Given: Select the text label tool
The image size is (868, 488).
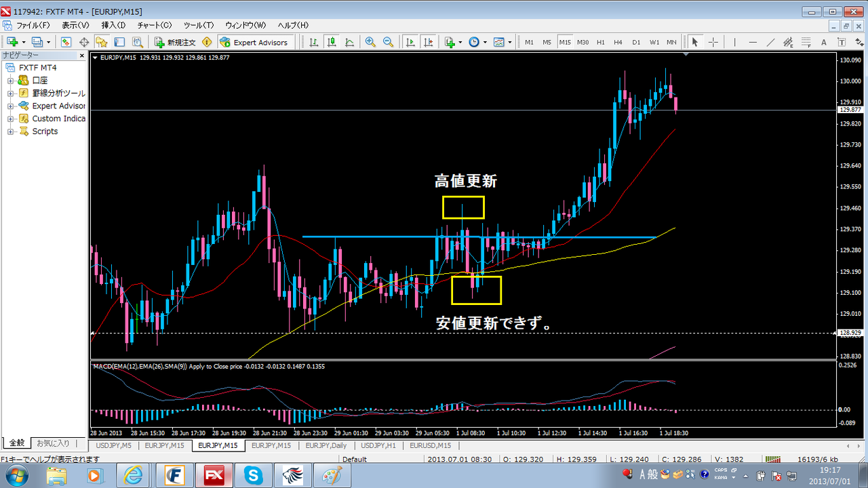Looking at the screenshot, I should pyautogui.click(x=842, y=42).
